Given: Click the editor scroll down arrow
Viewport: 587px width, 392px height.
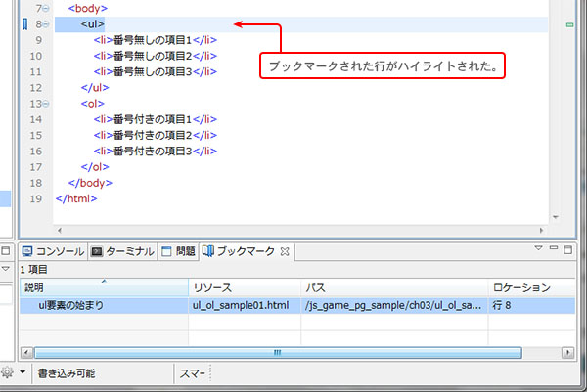Looking at the screenshot, I should coord(556,217).
